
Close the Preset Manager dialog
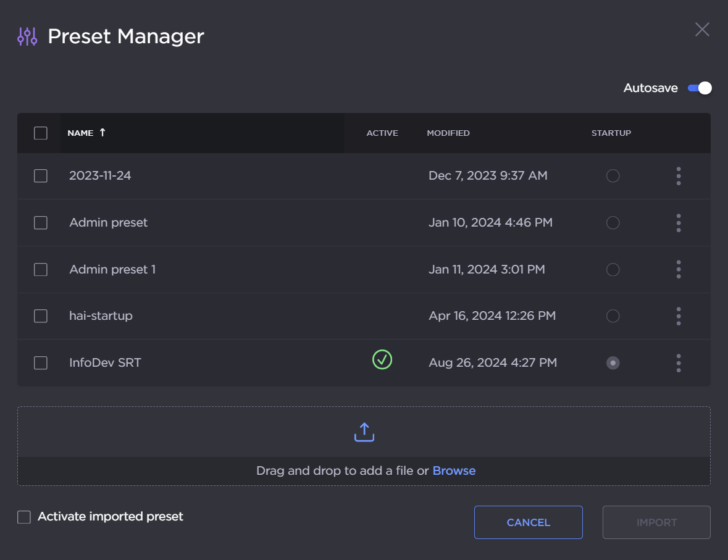pos(702,30)
